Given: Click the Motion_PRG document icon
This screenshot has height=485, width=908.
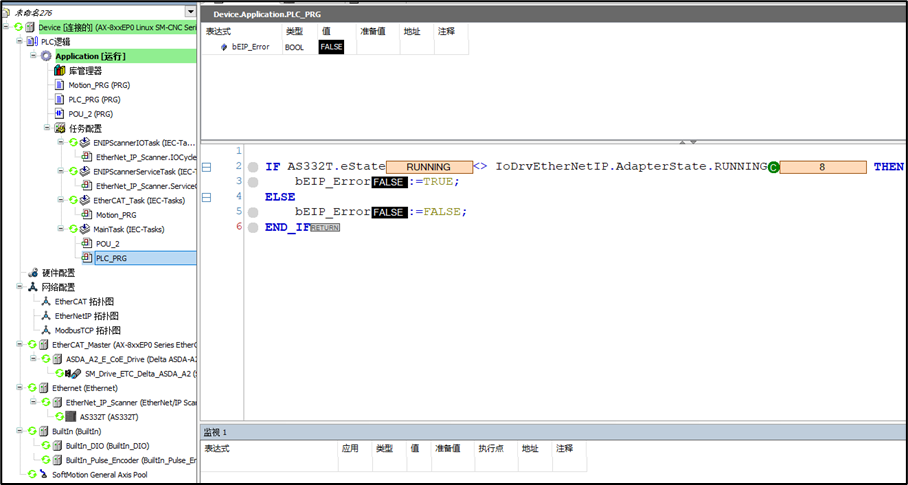Looking at the screenshot, I should click(59, 85).
